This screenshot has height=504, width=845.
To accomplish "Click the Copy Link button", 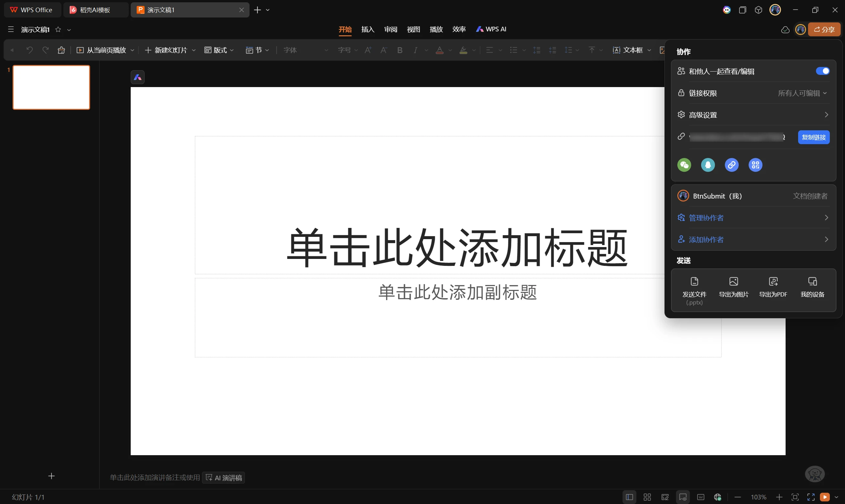I will (813, 137).
